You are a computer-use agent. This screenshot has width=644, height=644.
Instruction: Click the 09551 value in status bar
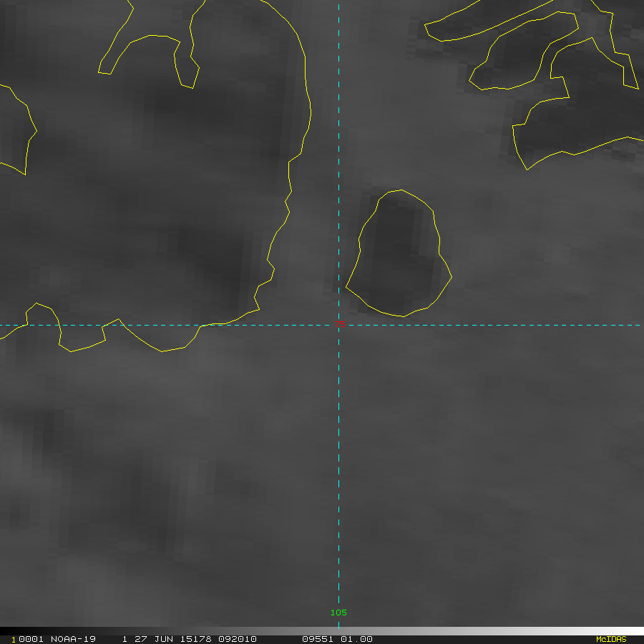click(316, 639)
